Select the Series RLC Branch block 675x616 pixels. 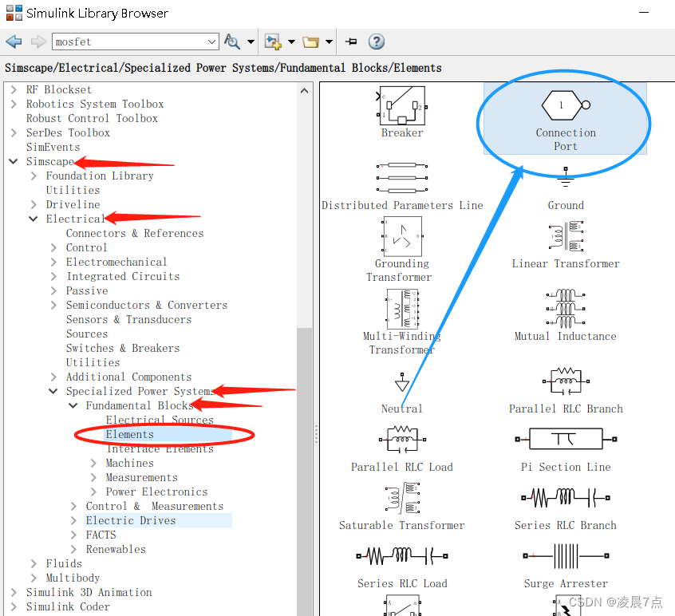tap(566, 498)
